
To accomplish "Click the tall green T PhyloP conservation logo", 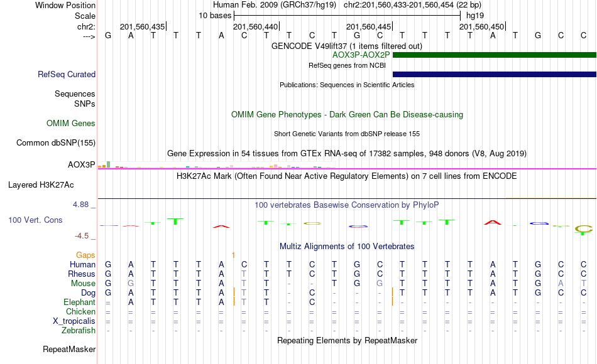I will click(x=175, y=222).
